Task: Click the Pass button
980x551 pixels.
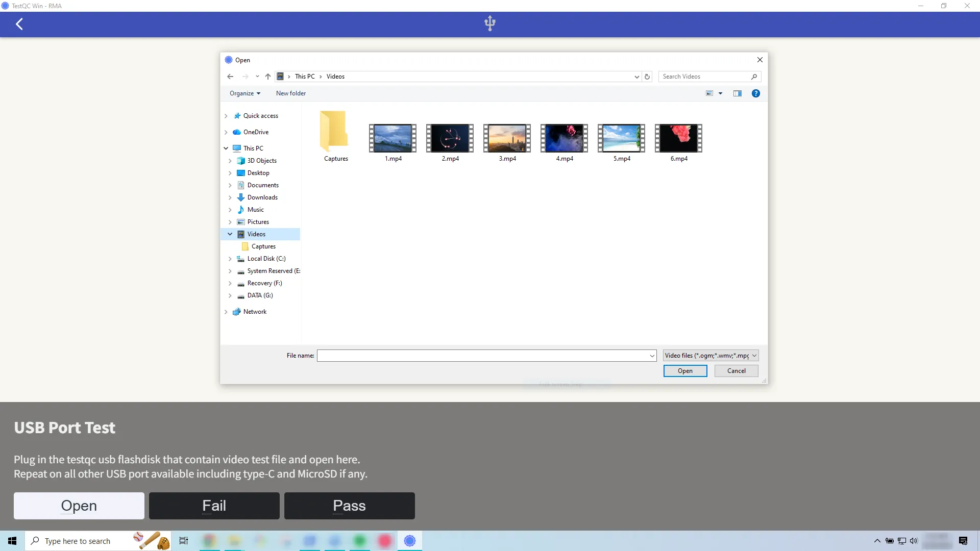Action: 349,506
